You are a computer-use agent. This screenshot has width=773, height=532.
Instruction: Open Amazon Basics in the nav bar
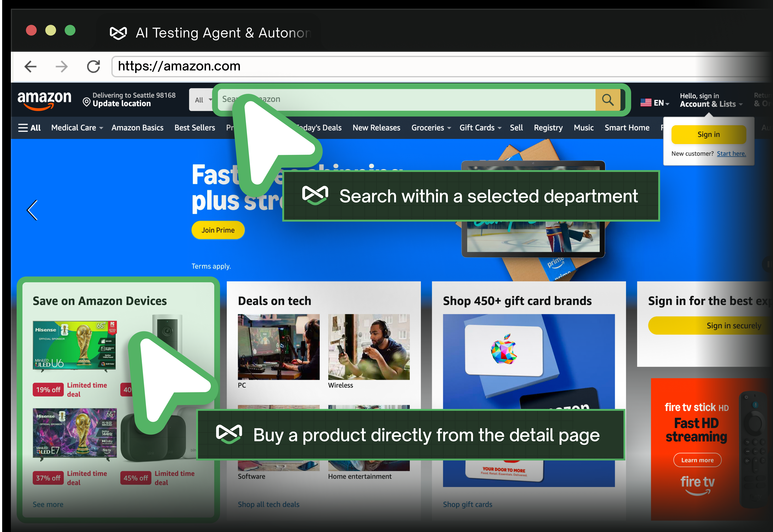pyautogui.click(x=137, y=128)
